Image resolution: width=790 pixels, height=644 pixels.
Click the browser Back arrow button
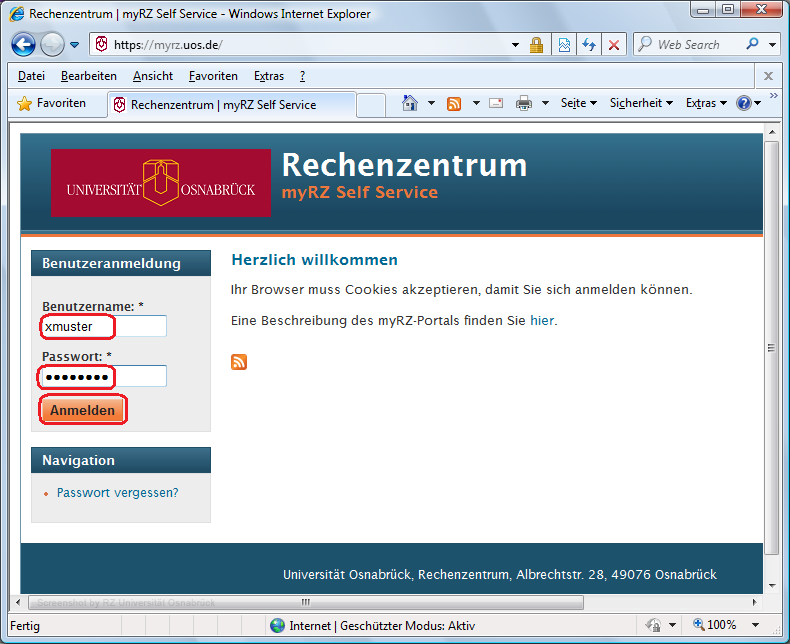click(23, 45)
